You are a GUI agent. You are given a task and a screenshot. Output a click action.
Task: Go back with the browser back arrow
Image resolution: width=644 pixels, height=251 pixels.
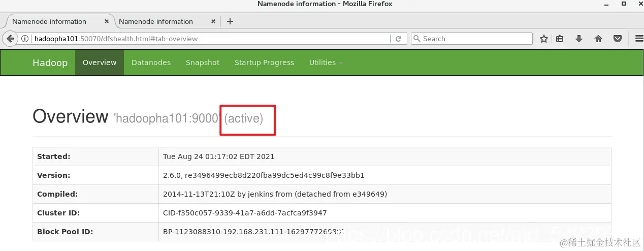(x=10, y=39)
